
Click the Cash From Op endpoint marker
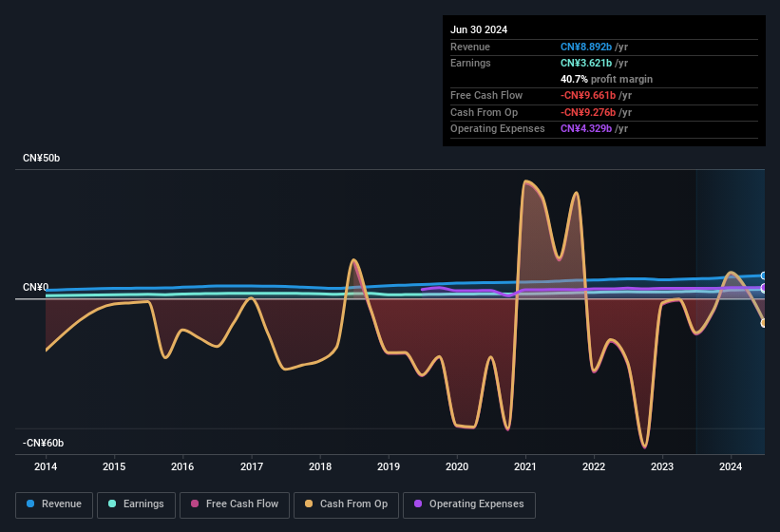pyautogui.click(x=764, y=323)
